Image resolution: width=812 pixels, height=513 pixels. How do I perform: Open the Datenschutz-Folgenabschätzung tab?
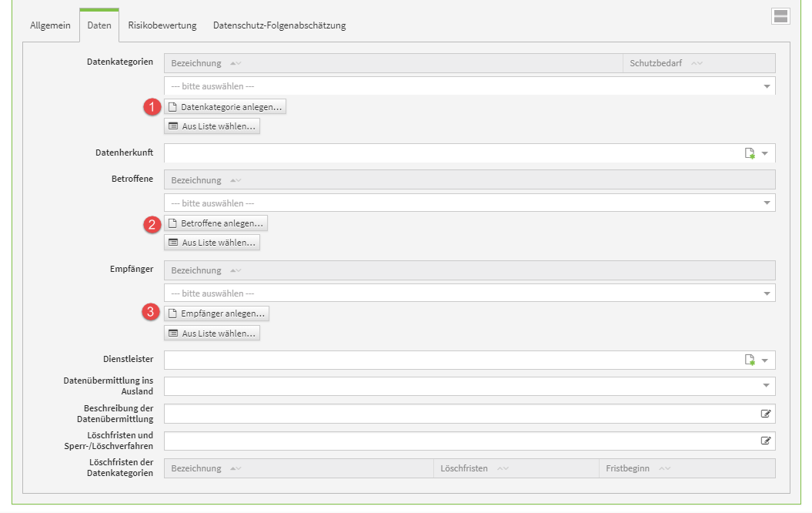[x=279, y=25]
